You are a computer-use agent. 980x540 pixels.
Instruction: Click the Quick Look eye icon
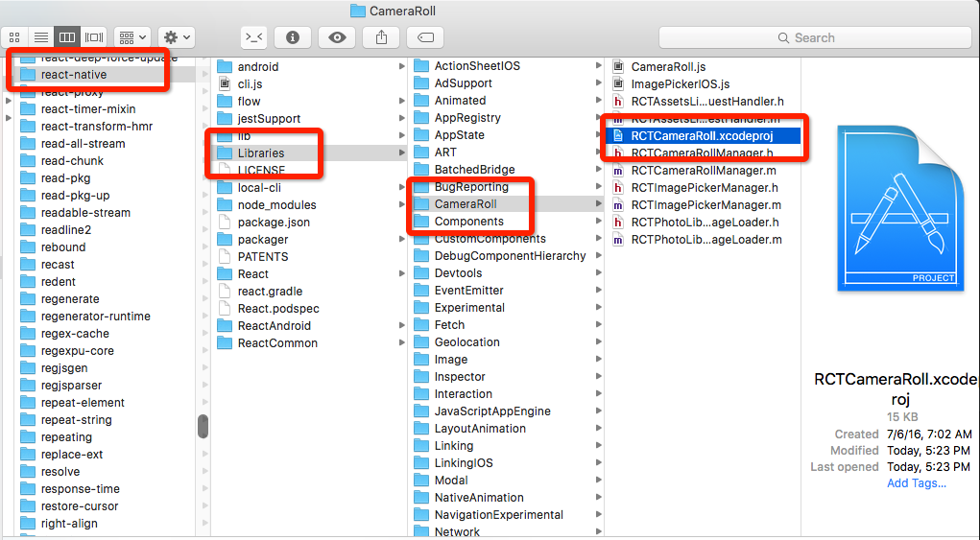(337, 37)
